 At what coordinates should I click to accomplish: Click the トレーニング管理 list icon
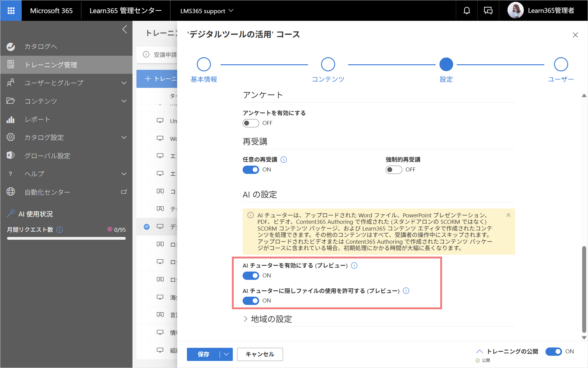tap(11, 65)
